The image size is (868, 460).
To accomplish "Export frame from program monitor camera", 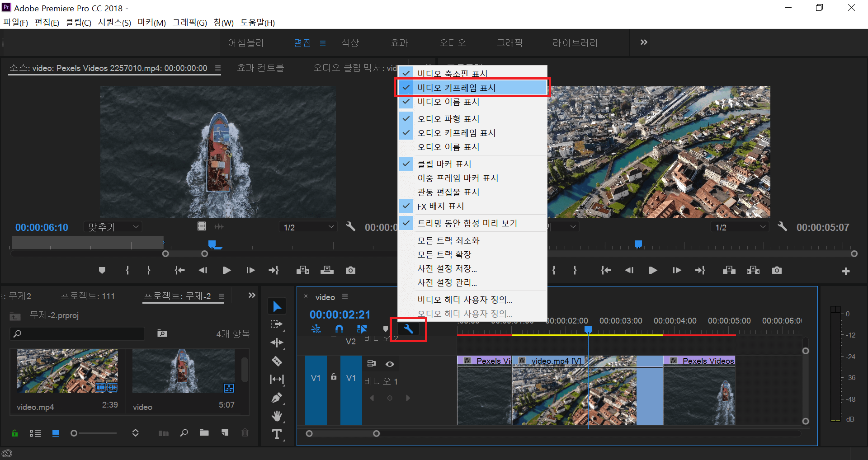I will coord(777,270).
